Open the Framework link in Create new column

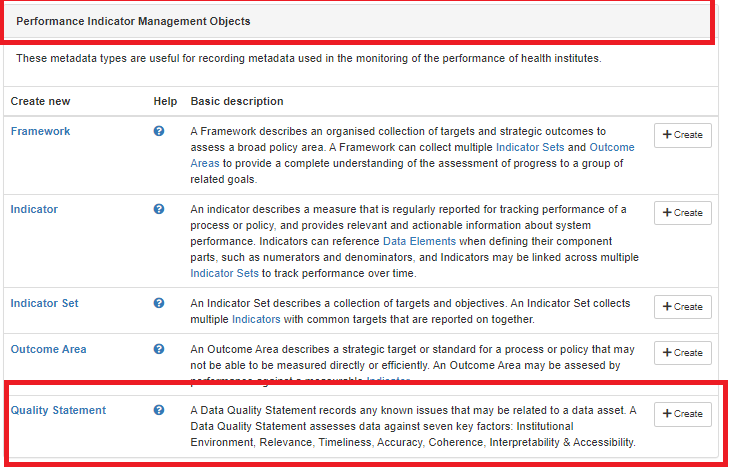[x=40, y=131]
